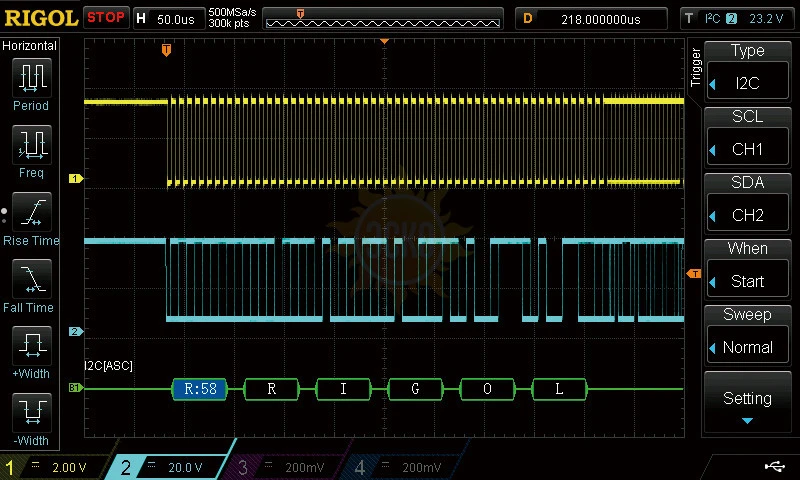
Task: Select the Period measurement icon
Action: tap(32, 78)
